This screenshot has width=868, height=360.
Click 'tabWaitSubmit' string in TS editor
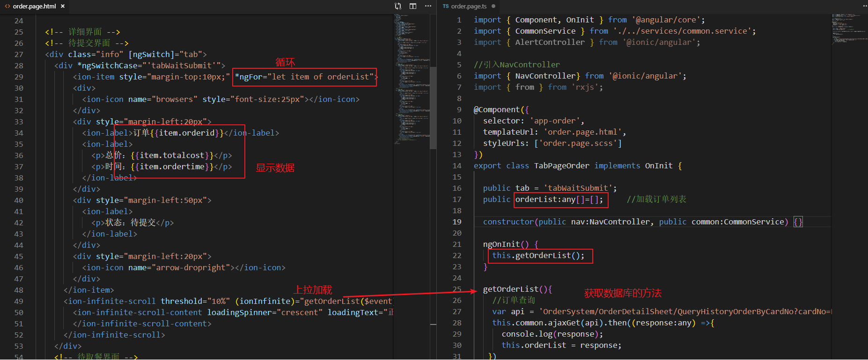pos(578,188)
